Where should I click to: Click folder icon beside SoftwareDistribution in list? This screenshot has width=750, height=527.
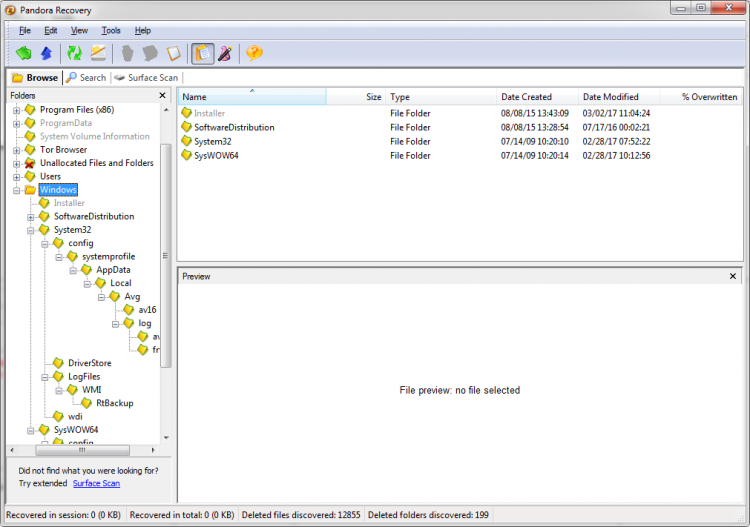187,127
